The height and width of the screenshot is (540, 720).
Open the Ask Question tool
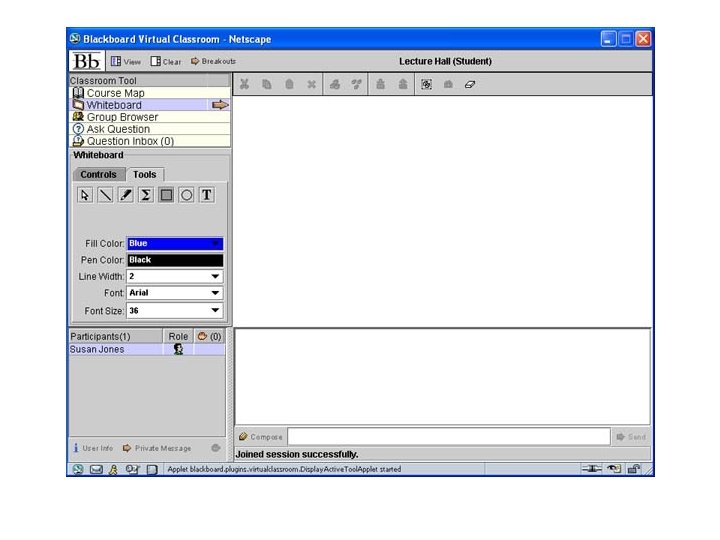pyautogui.click(x=150, y=129)
